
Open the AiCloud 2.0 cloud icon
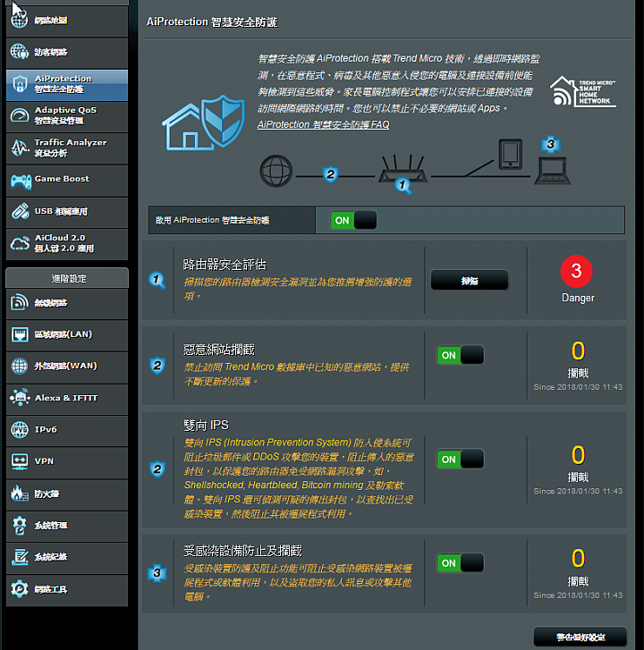coord(20,243)
